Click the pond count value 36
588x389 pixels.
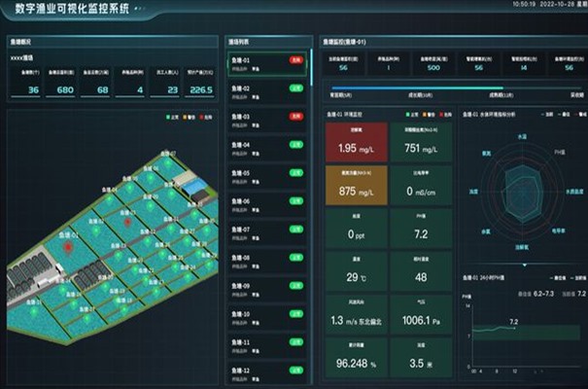[33, 89]
